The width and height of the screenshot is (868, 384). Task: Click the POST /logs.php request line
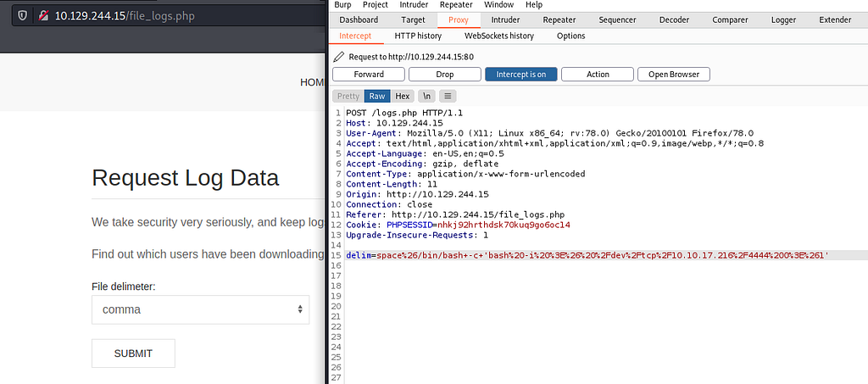(x=404, y=113)
